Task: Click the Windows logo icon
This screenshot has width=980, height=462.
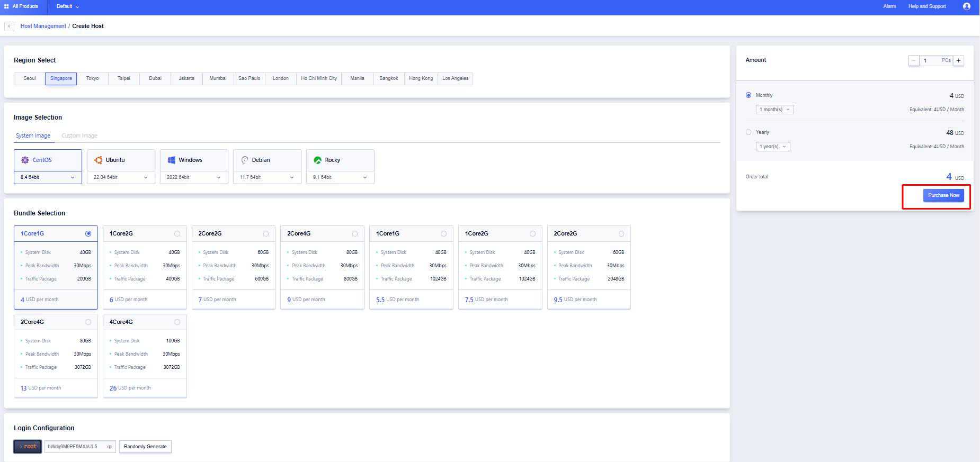Action: click(x=171, y=160)
